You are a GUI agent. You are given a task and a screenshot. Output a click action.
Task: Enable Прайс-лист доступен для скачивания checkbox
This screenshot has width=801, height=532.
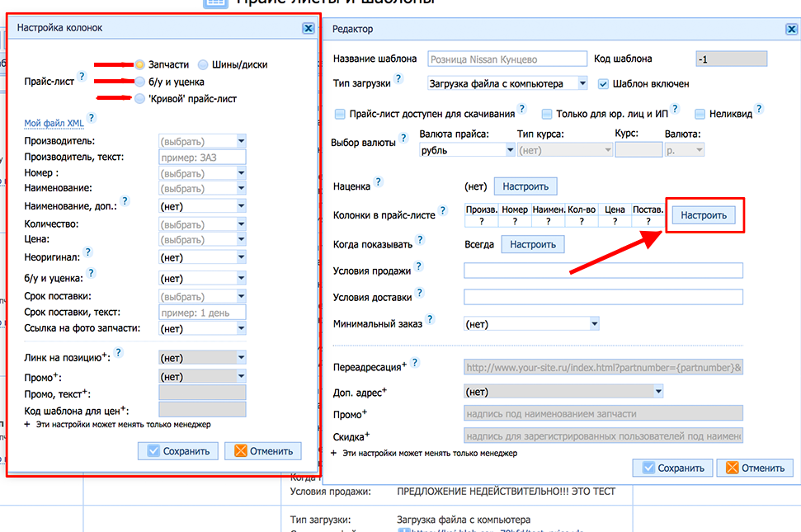point(340,114)
